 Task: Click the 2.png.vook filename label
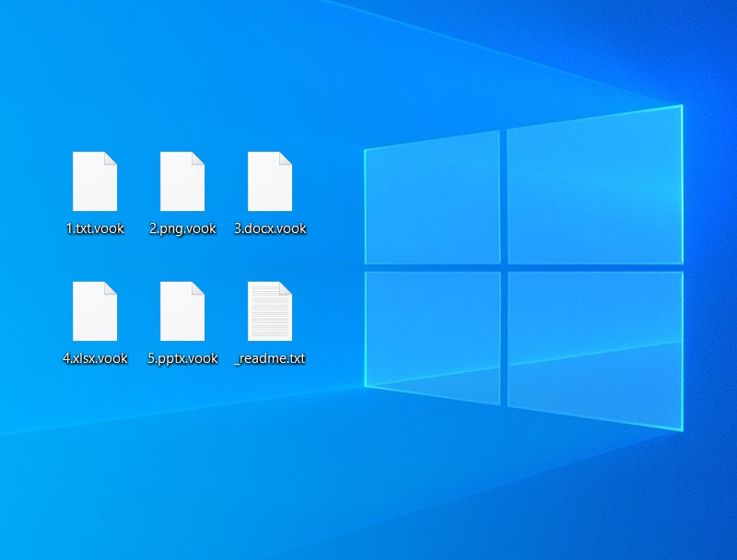tap(182, 228)
